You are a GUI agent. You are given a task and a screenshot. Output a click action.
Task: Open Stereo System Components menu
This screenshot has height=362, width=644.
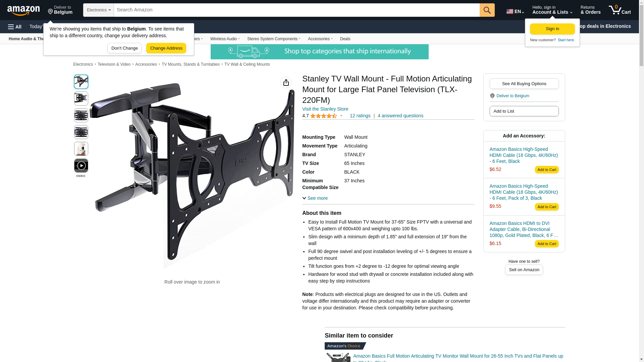click(274, 39)
